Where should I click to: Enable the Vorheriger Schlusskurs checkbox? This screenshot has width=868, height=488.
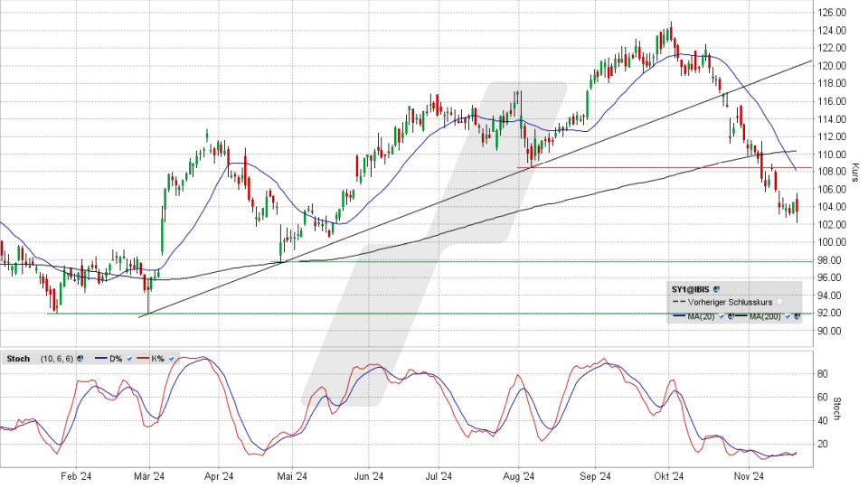pos(779,302)
